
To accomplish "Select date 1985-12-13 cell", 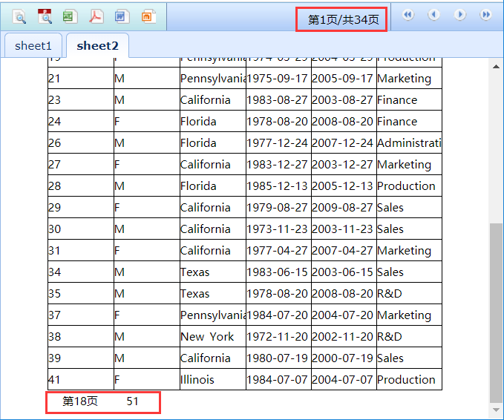I will pyautogui.click(x=278, y=186).
